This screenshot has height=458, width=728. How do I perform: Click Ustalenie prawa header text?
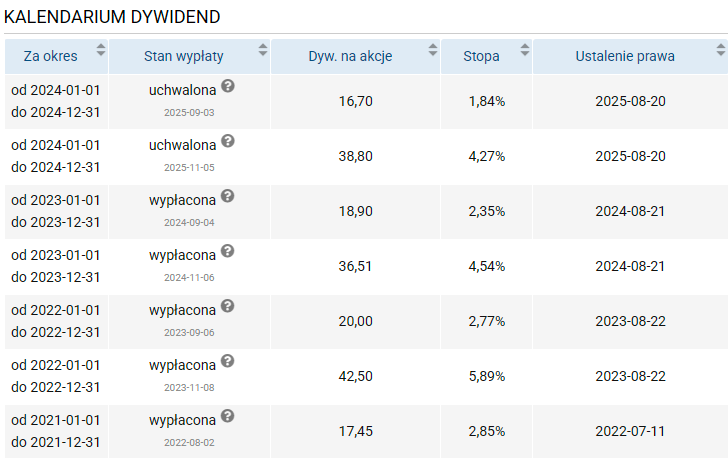tap(625, 56)
